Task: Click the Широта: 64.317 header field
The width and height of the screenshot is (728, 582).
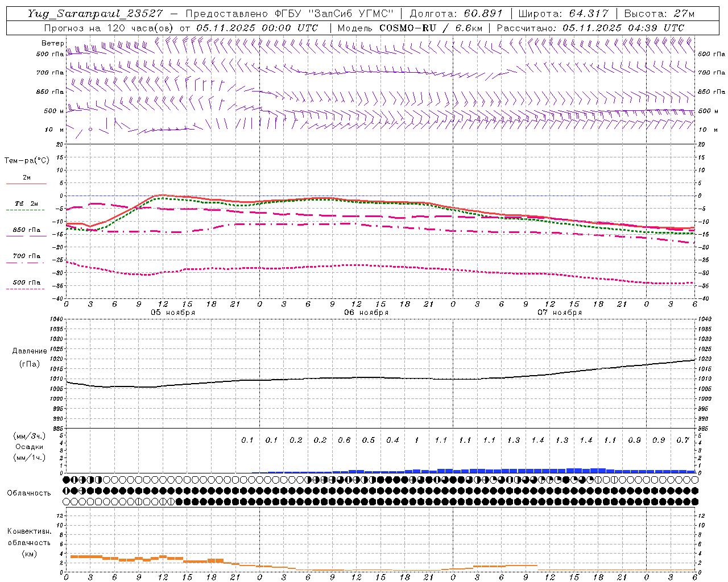Action: (x=563, y=14)
